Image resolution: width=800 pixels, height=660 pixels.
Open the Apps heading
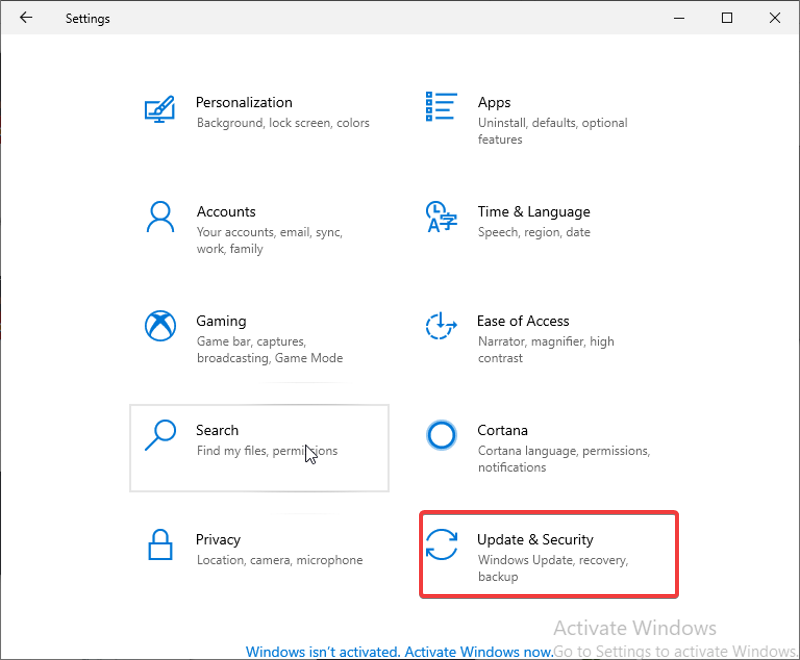(494, 103)
